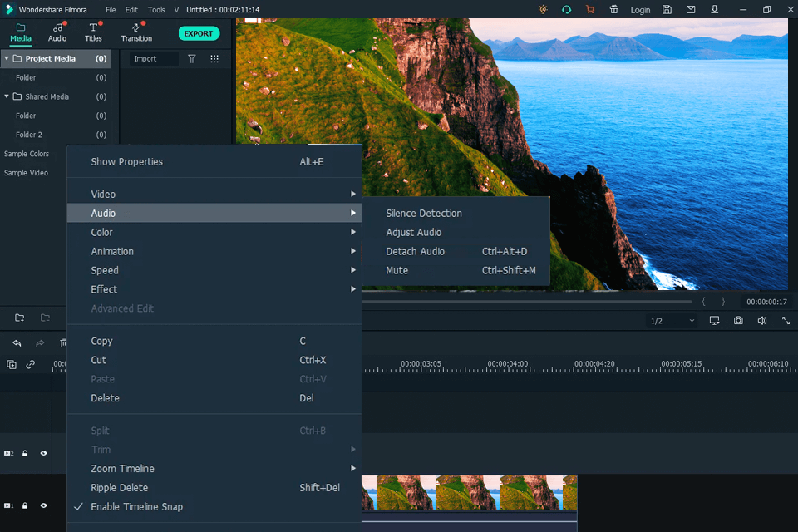Click the lightbulb tips icon

click(x=543, y=10)
